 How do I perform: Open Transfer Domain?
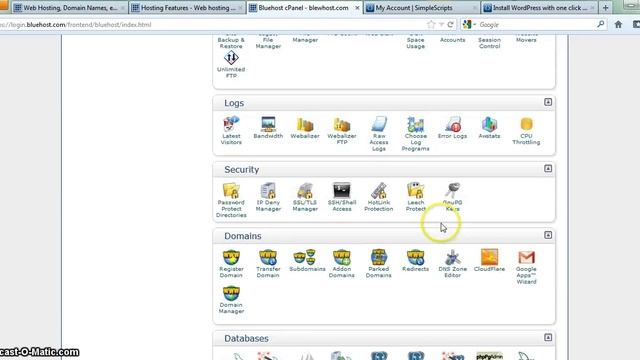click(268, 263)
